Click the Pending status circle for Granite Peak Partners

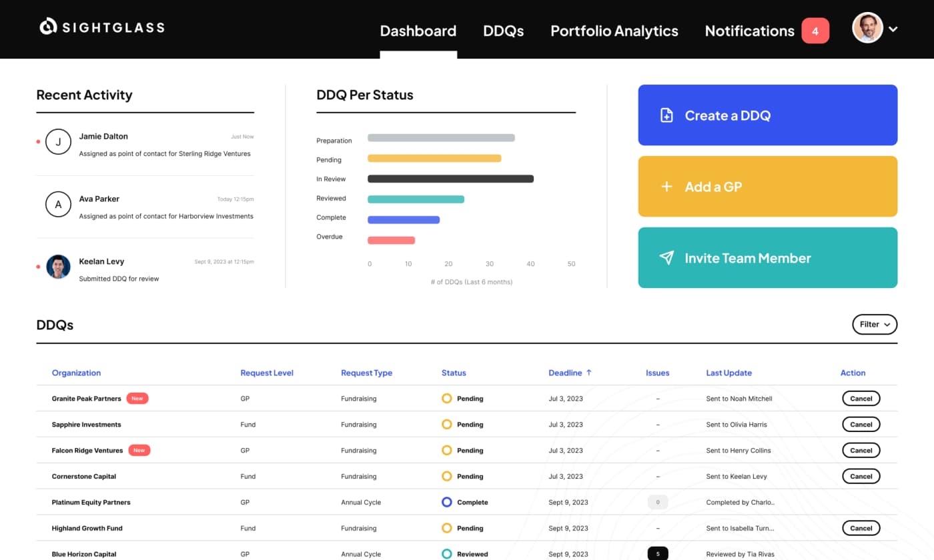pyautogui.click(x=447, y=399)
